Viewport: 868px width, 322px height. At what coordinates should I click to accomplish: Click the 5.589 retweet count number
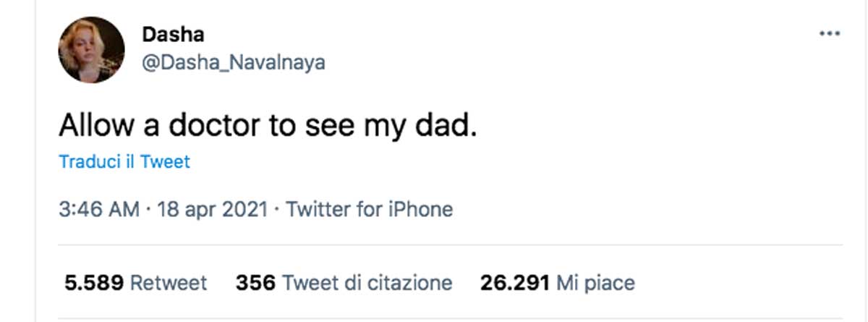pyautogui.click(x=94, y=282)
